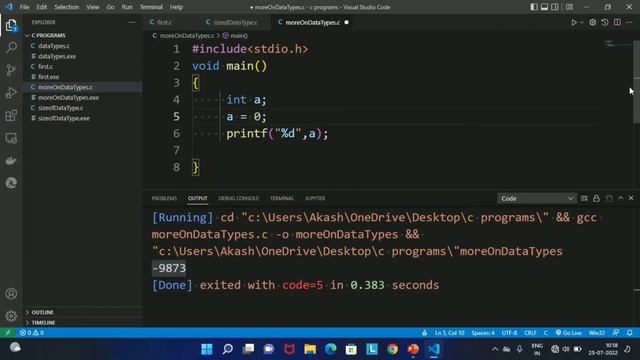Open the Run menu
The height and width of the screenshot is (360, 640).
click(127, 7)
